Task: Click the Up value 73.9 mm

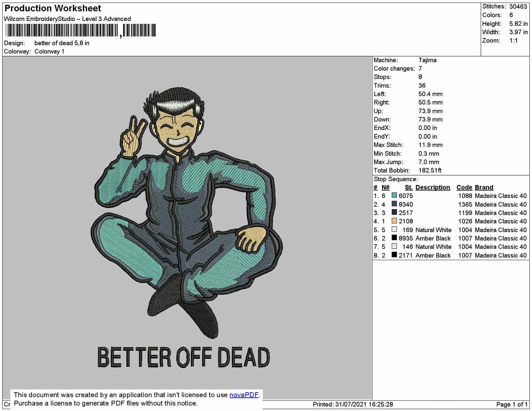Action: coord(430,111)
